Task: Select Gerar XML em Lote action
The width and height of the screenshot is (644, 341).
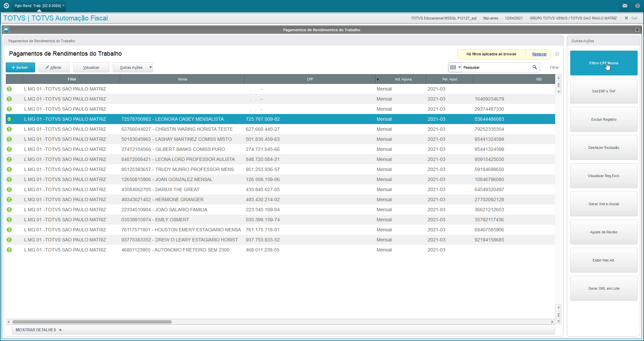Action: pyautogui.click(x=604, y=288)
